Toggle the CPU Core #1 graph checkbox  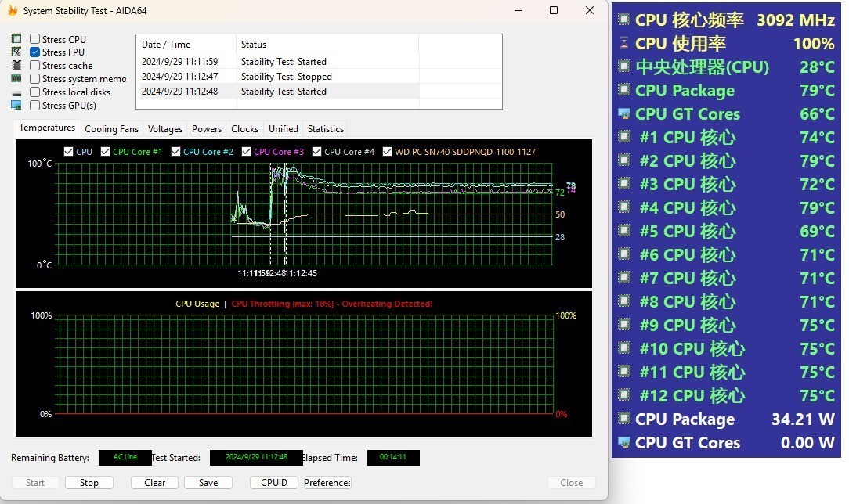(x=105, y=151)
